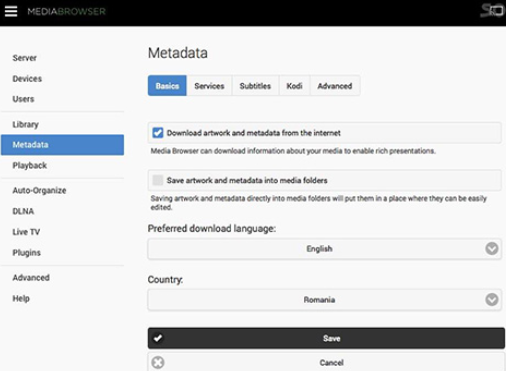Click the checkmark icon on Save button
506x371 pixels.
(158, 338)
